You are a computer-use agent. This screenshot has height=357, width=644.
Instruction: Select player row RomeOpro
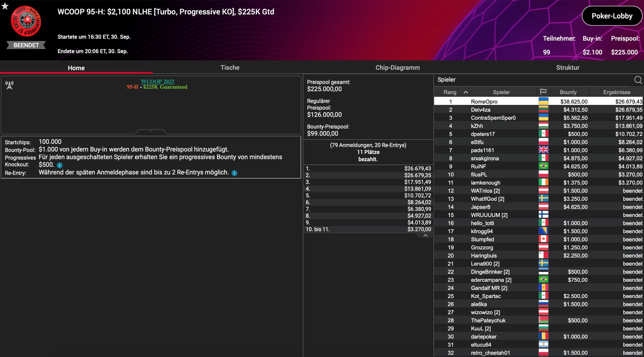pos(538,101)
